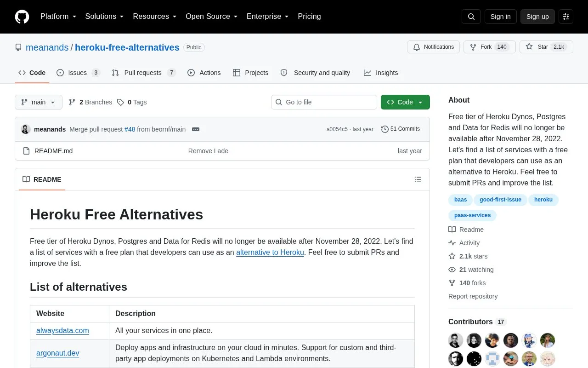
Task: Follow the alternative to Heroku link
Action: tap(270, 252)
